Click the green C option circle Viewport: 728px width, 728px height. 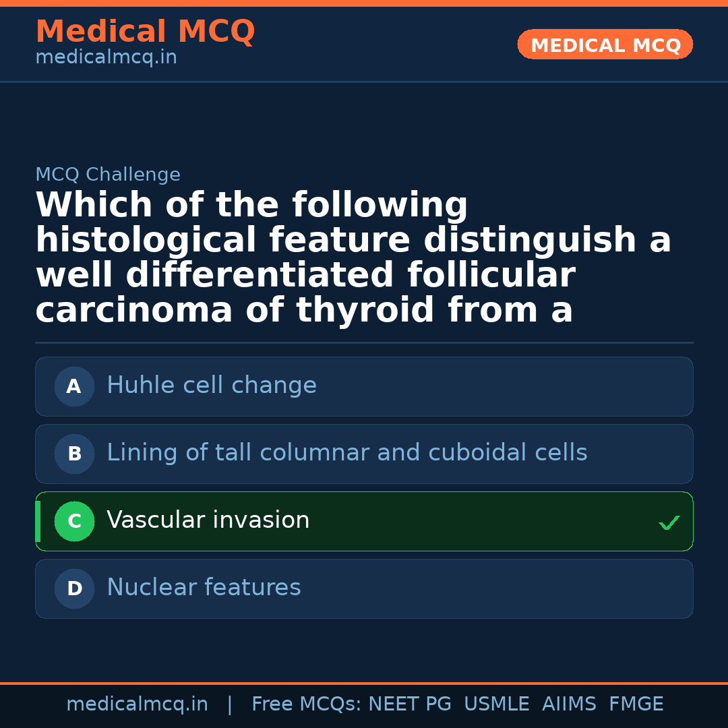(74, 521)
